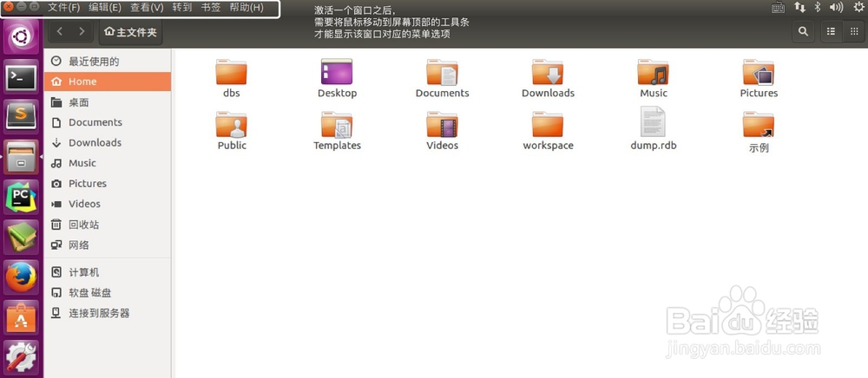
Task: Go back with the left arrow
Action: coord(60,32)
